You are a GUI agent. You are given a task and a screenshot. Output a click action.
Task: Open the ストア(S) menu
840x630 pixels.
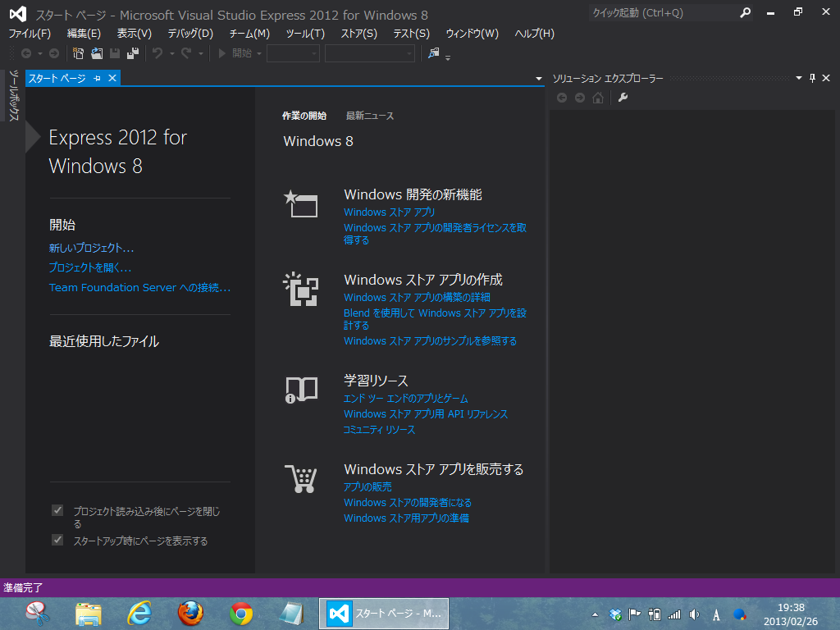(359, 33)
